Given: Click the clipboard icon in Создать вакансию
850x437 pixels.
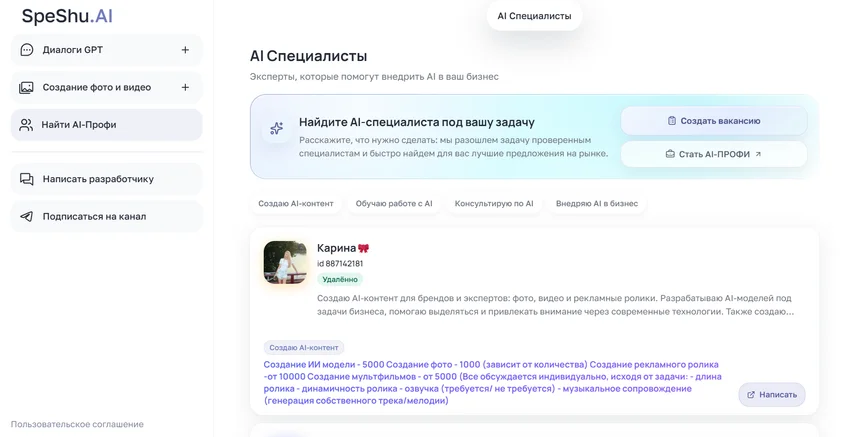Looking at the screenshot, I should click(672, 121).
